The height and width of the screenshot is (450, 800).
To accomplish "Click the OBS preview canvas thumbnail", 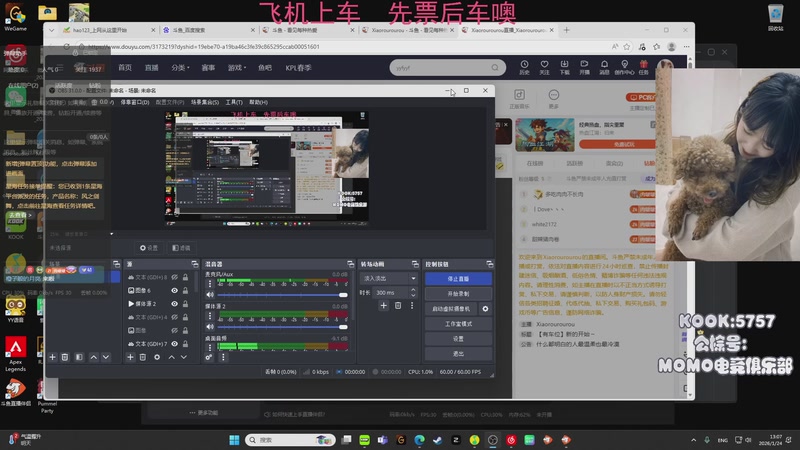I will click(x=266, y=168).
